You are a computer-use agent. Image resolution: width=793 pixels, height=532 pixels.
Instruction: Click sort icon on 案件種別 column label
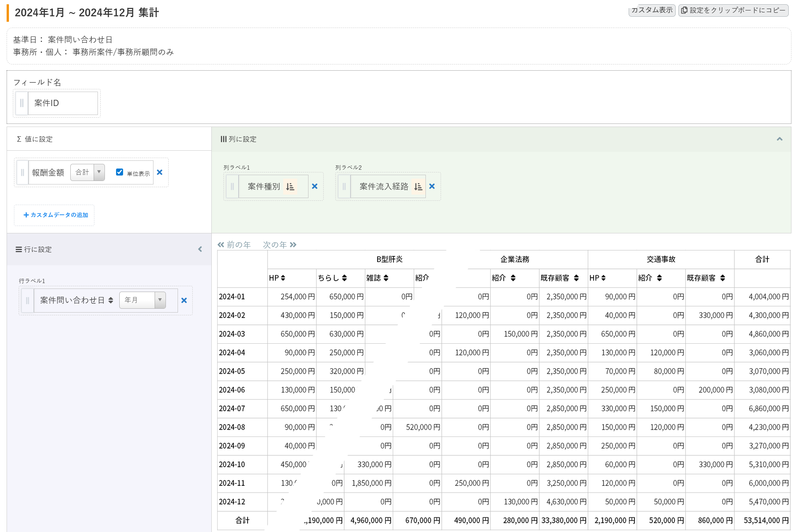(290, 187)
